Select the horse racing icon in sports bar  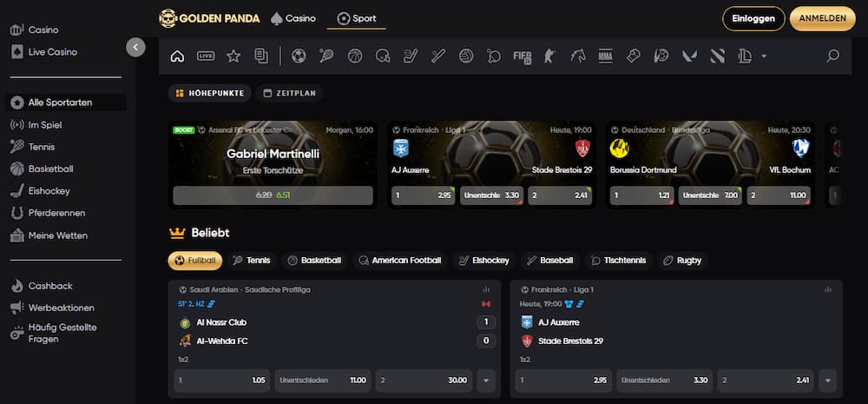coord(578,56)
